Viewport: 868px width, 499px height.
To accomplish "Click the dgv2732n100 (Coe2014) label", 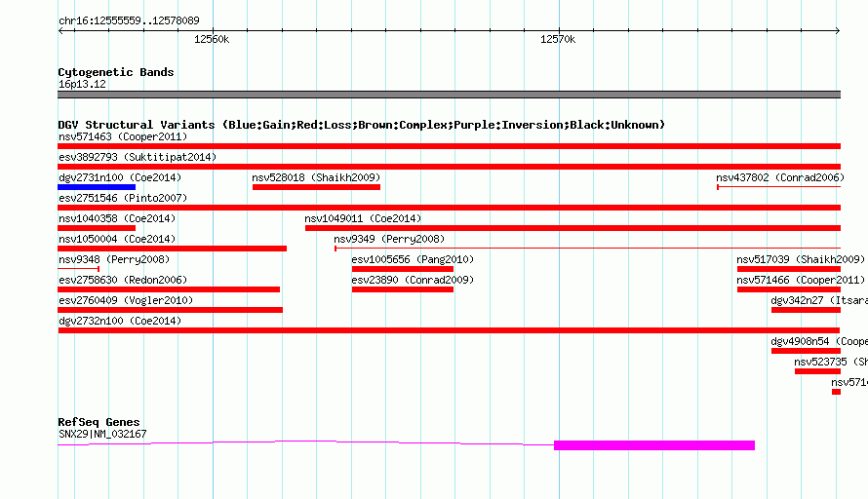I will click(x=120, y=321).
